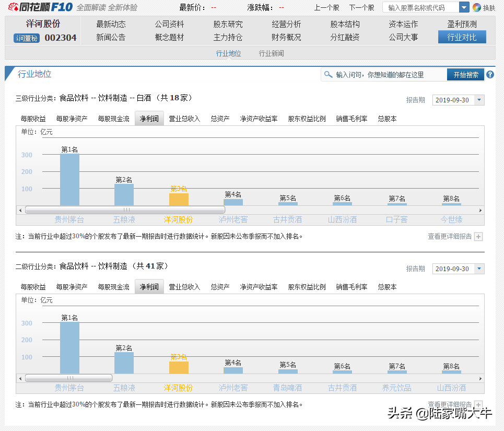The width and height of the screenshot is (504, 431).
Task: Click 青岛啤酒 label in 饮料制造 chart
Action: 287,388
